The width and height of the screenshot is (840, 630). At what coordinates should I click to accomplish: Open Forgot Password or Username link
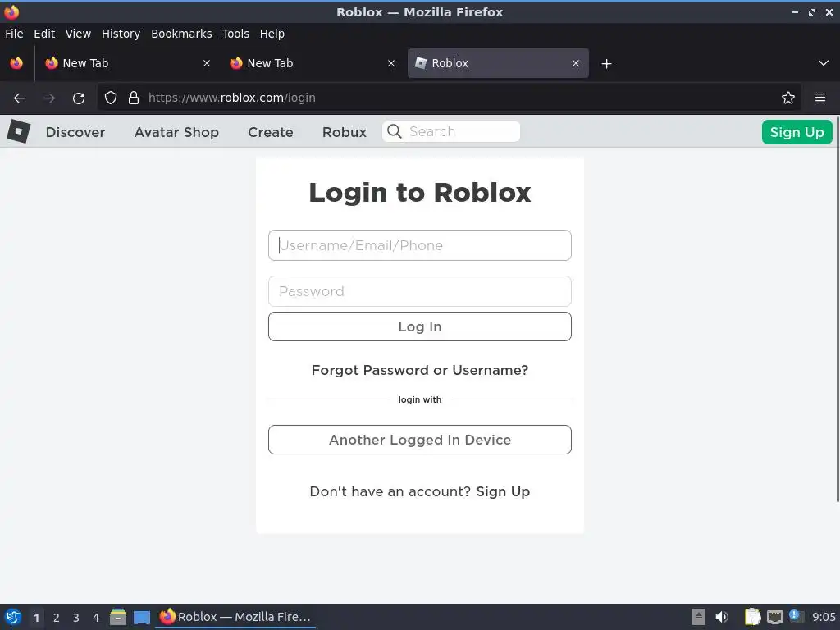tap(419, 370)
